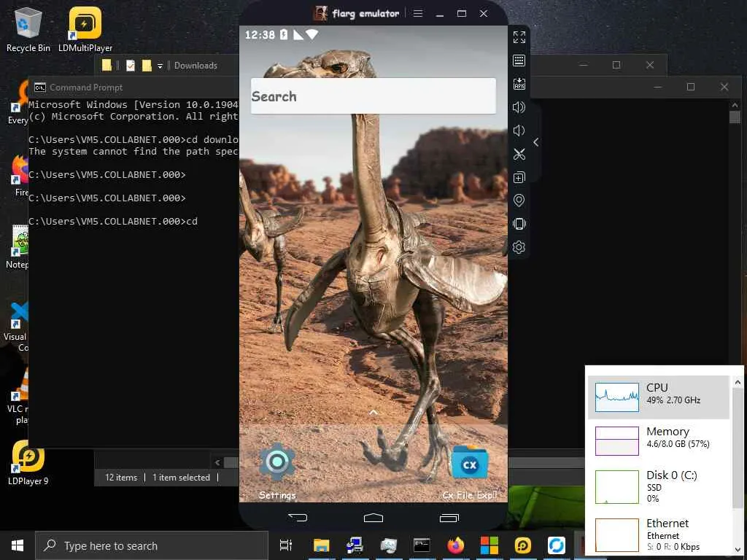The height and width of the screenshot is (560, 747).
Task: Click the emulator clock reading 12:38
Action: click(260, 35)
